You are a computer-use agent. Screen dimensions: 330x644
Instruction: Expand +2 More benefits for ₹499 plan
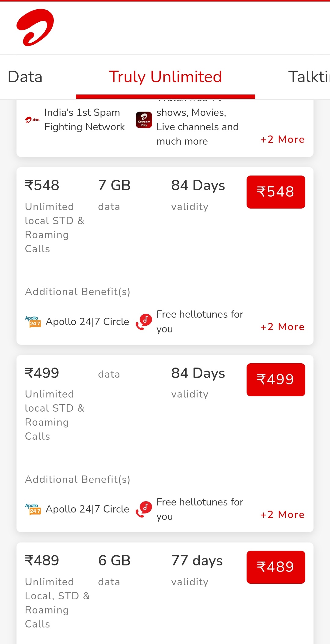coord(282,515)
